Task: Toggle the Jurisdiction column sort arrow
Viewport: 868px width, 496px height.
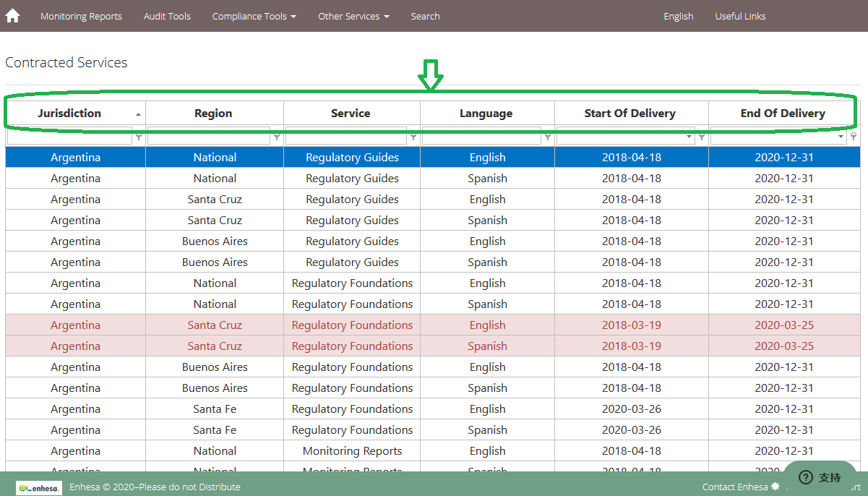Action: (x=138, y=114)
